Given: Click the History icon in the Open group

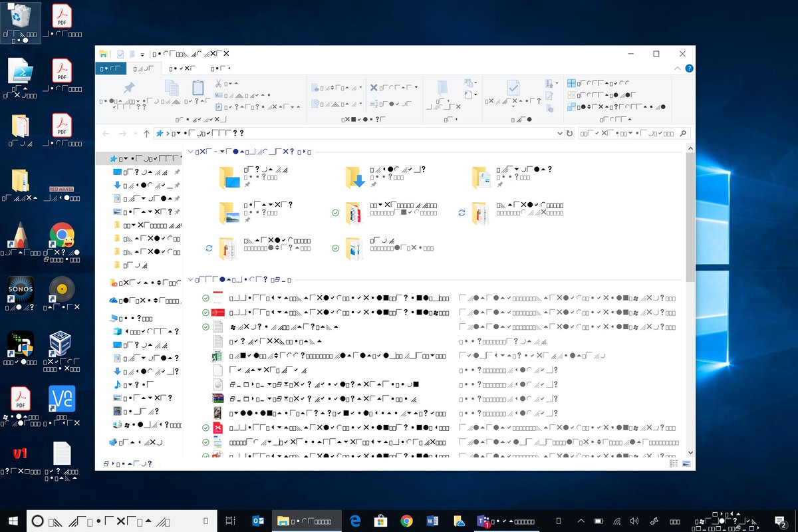Looking at the screenshot, I should pyautogui.click(x=549, y=108).
